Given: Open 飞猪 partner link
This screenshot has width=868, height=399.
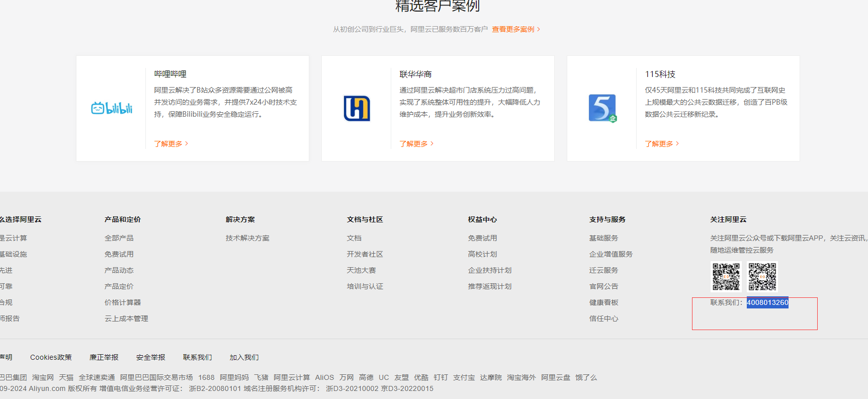Looking at the screenshot, I should click(x=261, y=377).
